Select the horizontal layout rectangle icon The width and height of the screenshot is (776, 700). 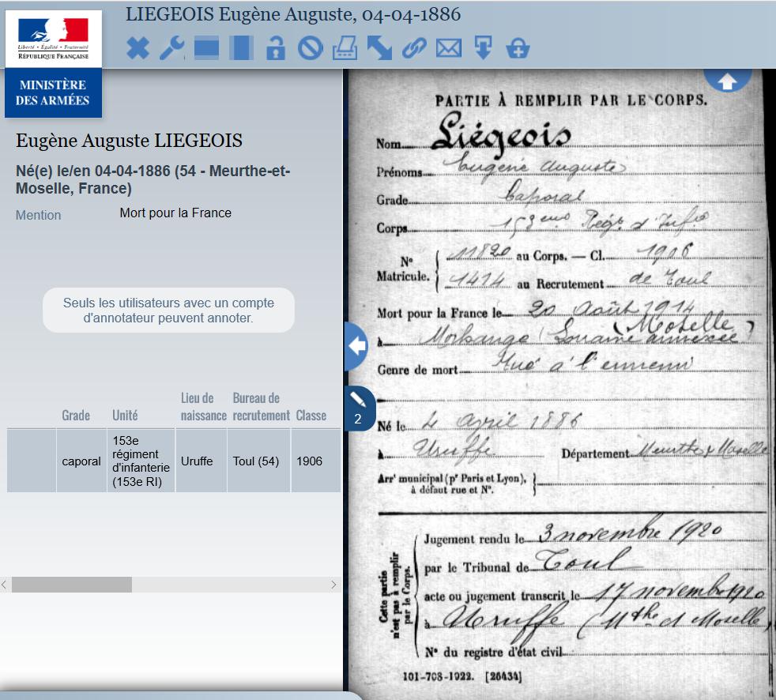(206, 48)
